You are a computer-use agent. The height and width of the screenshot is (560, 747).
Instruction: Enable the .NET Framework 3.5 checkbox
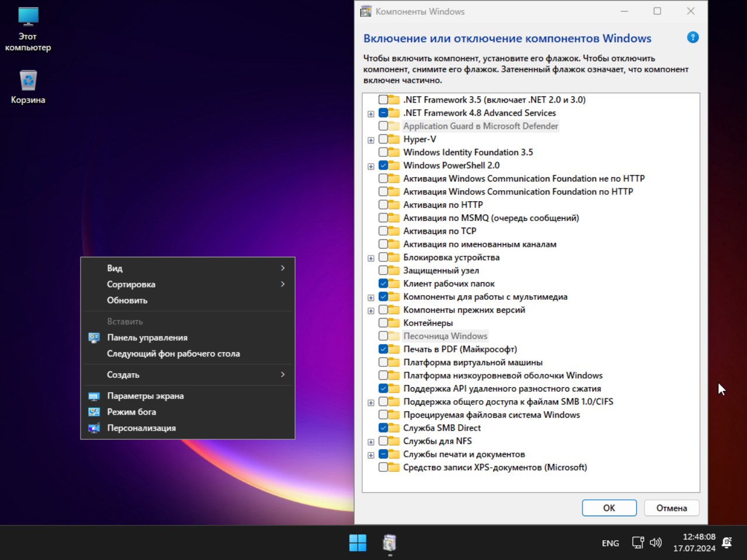pos(383,100)
